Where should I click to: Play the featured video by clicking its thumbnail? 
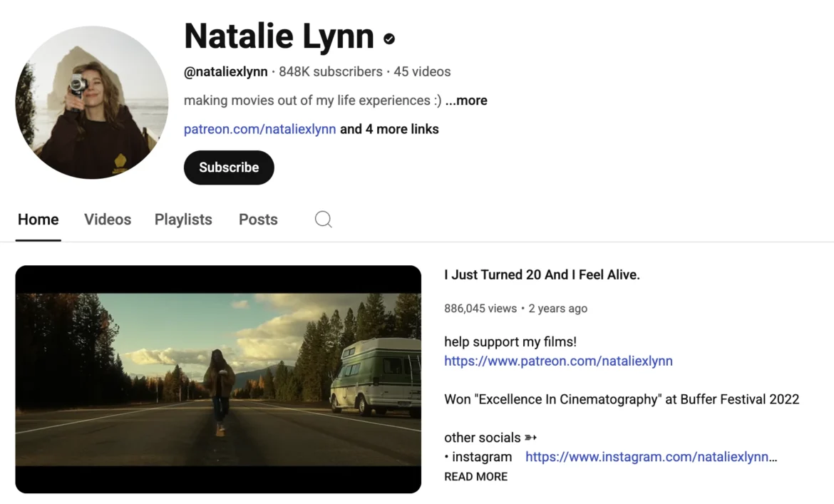(219, 379)
